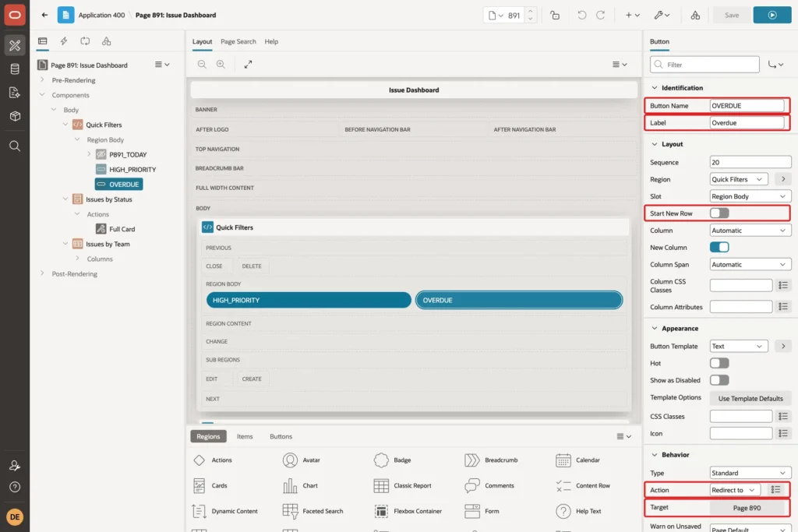Open list picker for Column CSS Classes

click(x=783, y=285)
